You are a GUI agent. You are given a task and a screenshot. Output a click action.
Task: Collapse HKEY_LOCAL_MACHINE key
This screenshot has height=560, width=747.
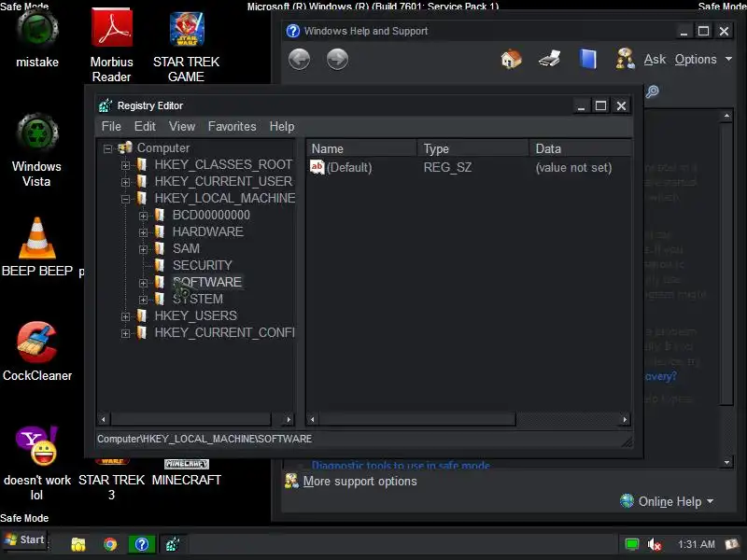coord(125,199)
